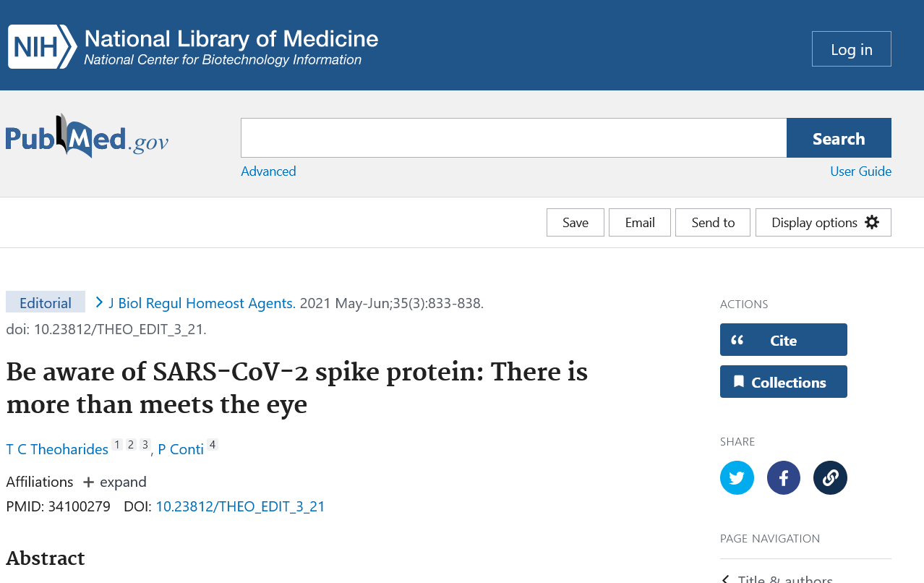Follow the DOI link 10.23812/THEO_EDIT_3_21
This screenshot has height=583, width=924.
[240, 506]
